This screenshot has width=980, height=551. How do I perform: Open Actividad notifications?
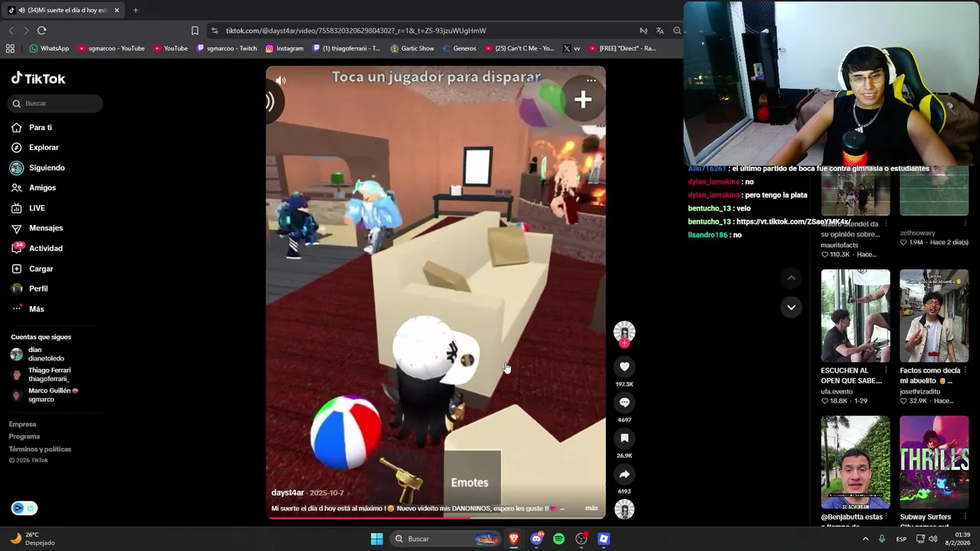pos(38,248)
